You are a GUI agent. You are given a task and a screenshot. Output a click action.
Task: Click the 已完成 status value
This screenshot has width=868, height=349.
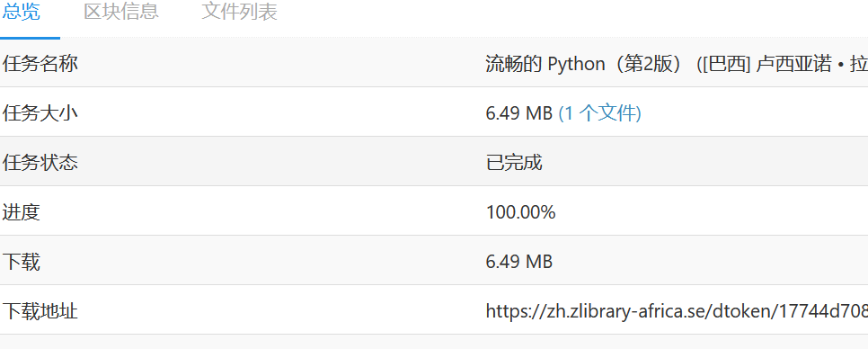[514, 163]
